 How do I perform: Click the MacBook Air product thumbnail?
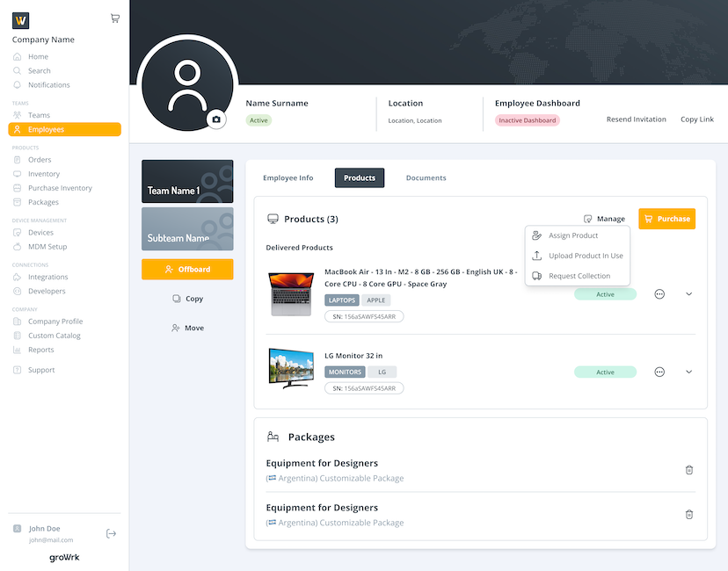coord(291,294)
